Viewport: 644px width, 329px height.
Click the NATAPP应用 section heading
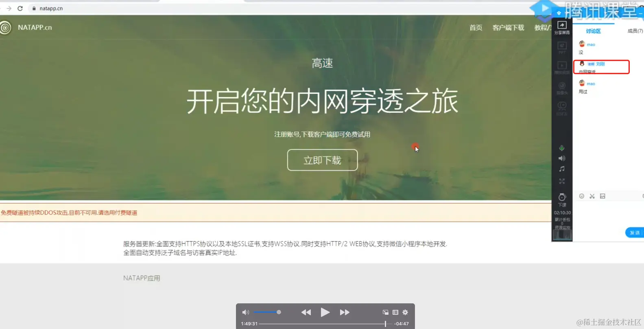tap(142, 278)
